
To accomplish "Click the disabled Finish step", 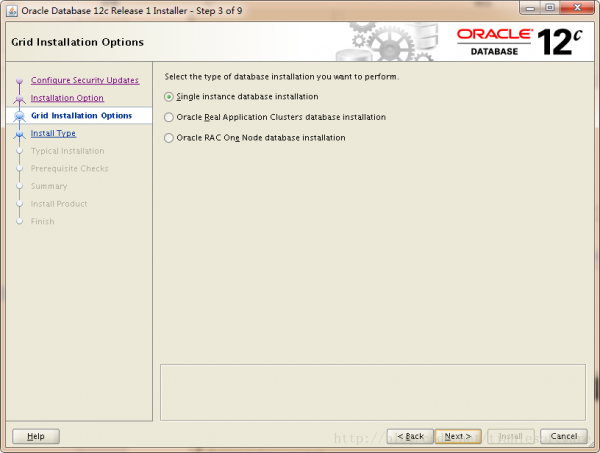I will (42, 222).
